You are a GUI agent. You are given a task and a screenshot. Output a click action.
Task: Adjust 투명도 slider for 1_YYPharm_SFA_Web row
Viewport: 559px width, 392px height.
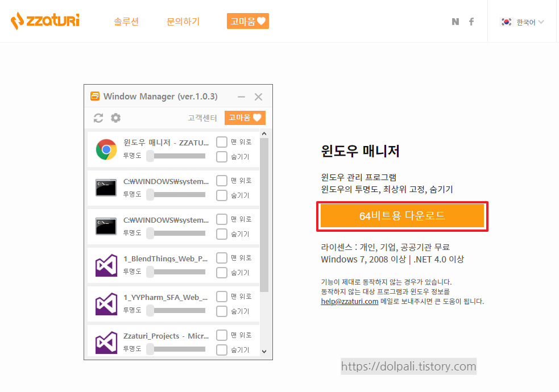[x=176, y=310]
